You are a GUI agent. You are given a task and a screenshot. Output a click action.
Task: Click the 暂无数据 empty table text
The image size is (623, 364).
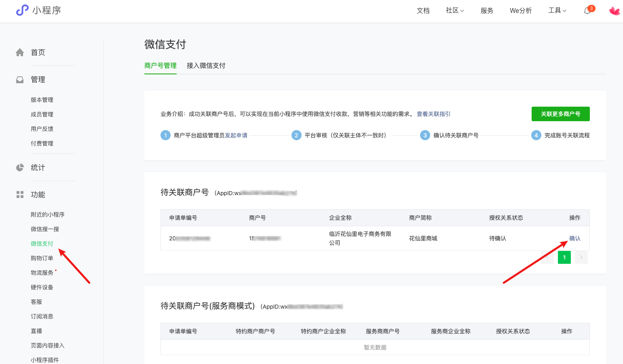coord(375,347)
